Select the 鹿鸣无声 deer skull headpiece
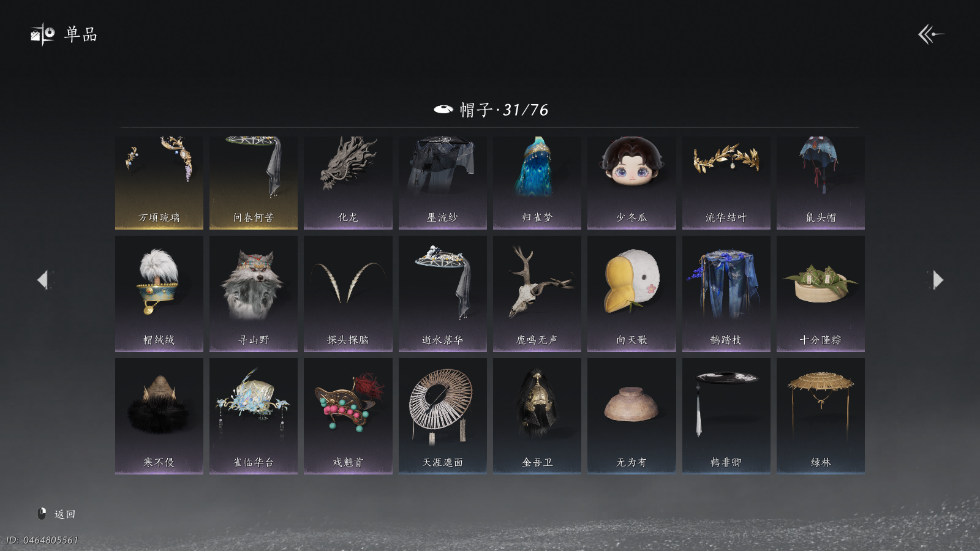Viewport: 980px width, 551px height. 537,294
